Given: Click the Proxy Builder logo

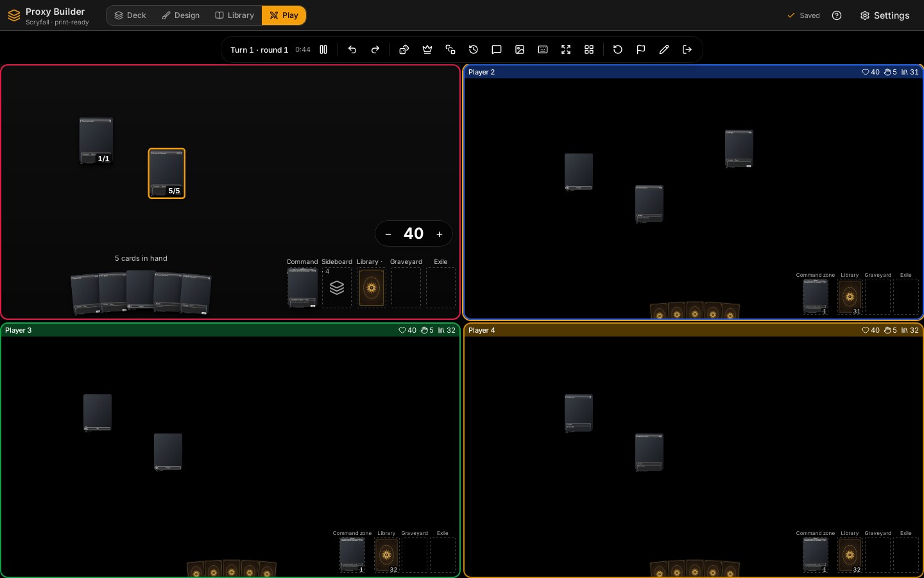Looking at the screenshot, I should click(14, 15).
